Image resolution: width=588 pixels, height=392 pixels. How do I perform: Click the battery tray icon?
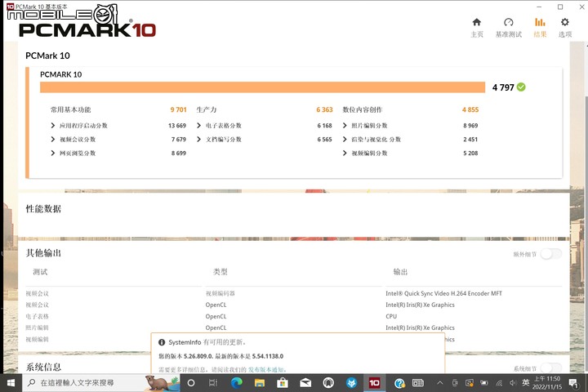484,383
